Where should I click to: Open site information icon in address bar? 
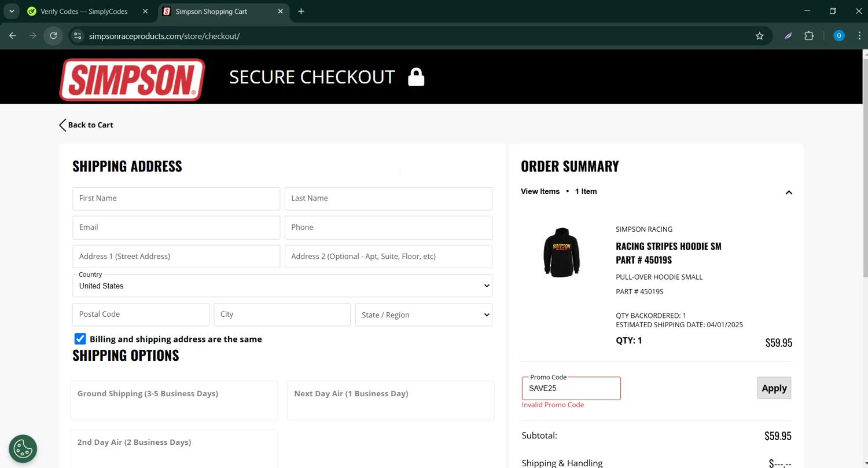coord(78,36)
